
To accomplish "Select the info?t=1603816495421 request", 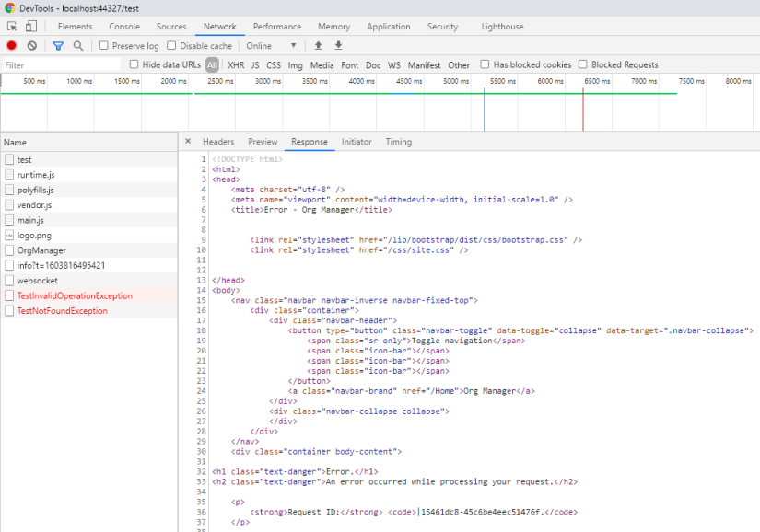I will (x=89, y=265).
